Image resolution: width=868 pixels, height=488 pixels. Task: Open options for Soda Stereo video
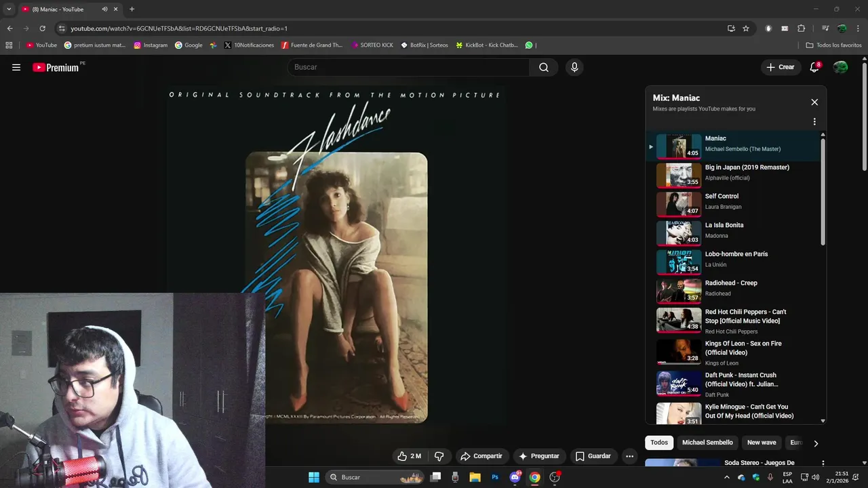[823, 464]
